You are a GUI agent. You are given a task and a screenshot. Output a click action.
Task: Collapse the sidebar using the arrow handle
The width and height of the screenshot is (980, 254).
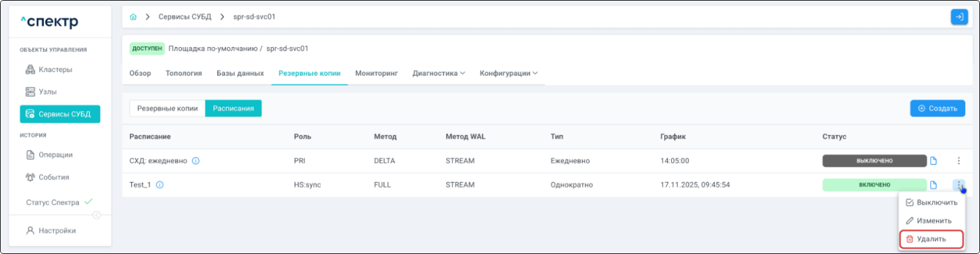(97, 215)
